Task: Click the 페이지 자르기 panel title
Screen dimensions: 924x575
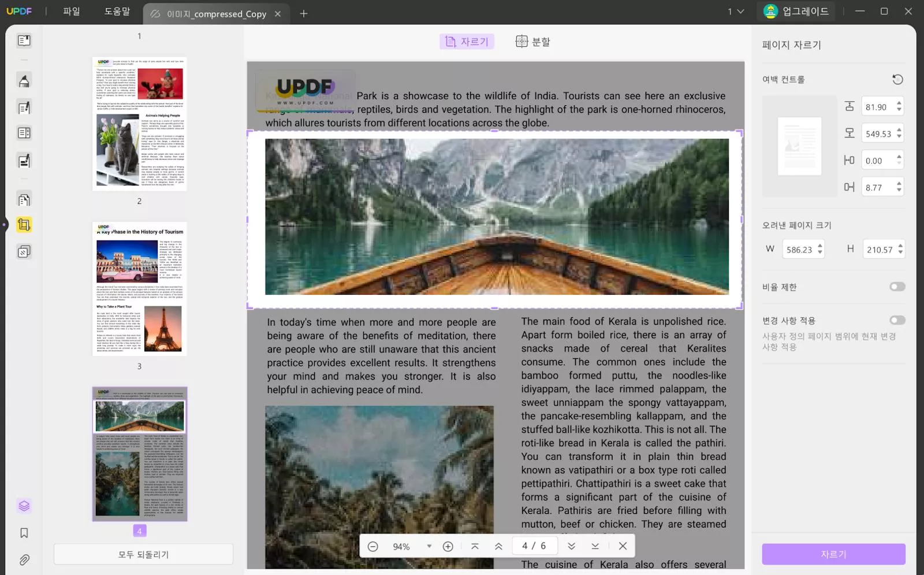Action: pos(791,44)
